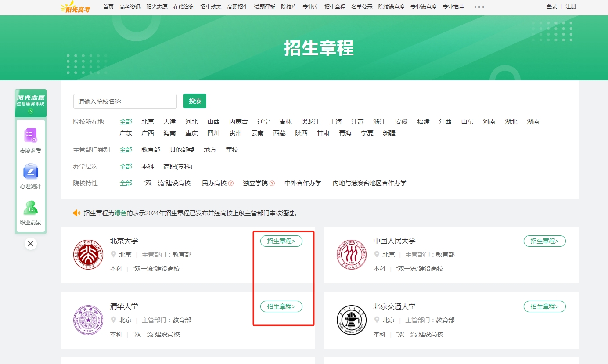Click the 阳光高考 site logo
The image size is (608, 364).
[x=75, y=7]
